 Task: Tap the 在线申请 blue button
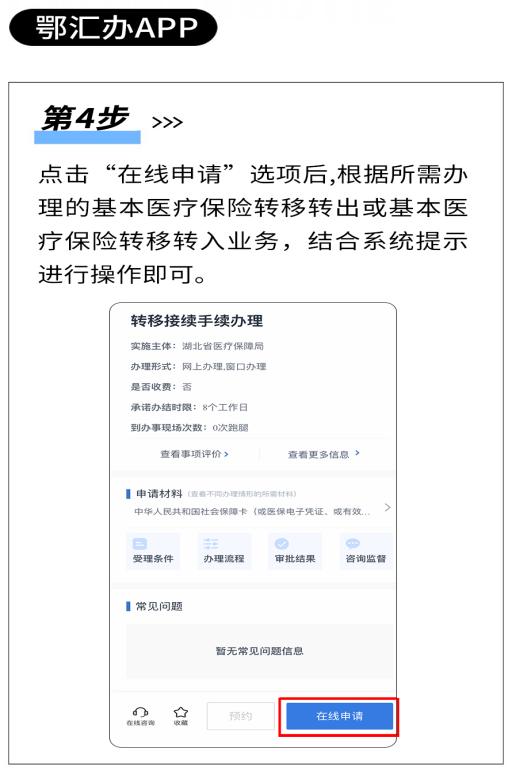click(x=340, y=716)
